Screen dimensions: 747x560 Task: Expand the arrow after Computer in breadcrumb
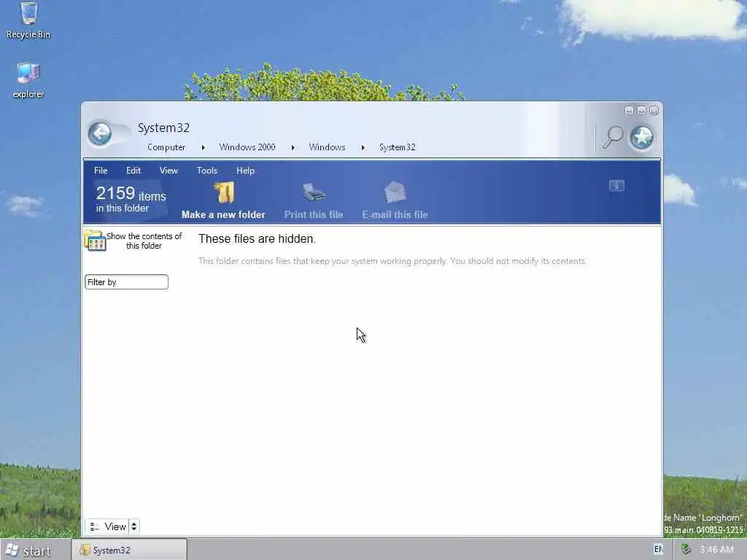(x=204, y=147)
